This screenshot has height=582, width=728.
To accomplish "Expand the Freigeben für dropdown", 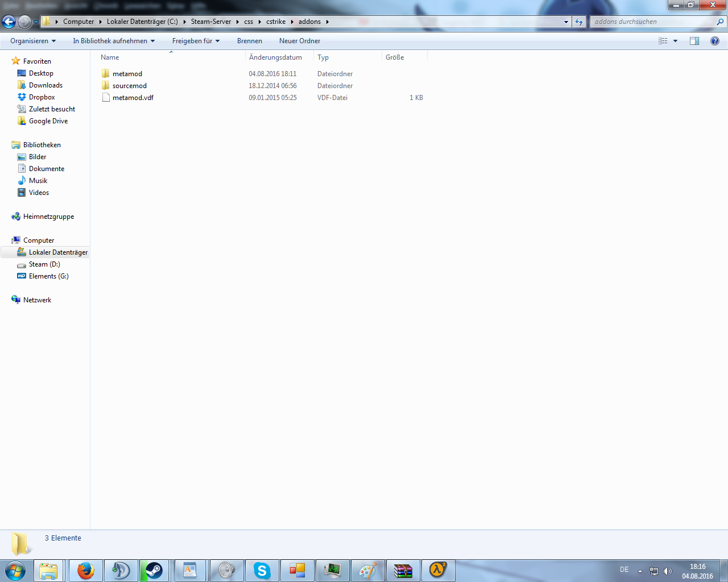I will coord(196,41).
